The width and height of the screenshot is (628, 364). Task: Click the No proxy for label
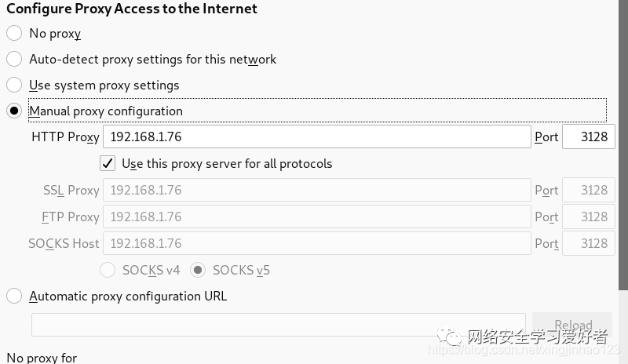42,358
